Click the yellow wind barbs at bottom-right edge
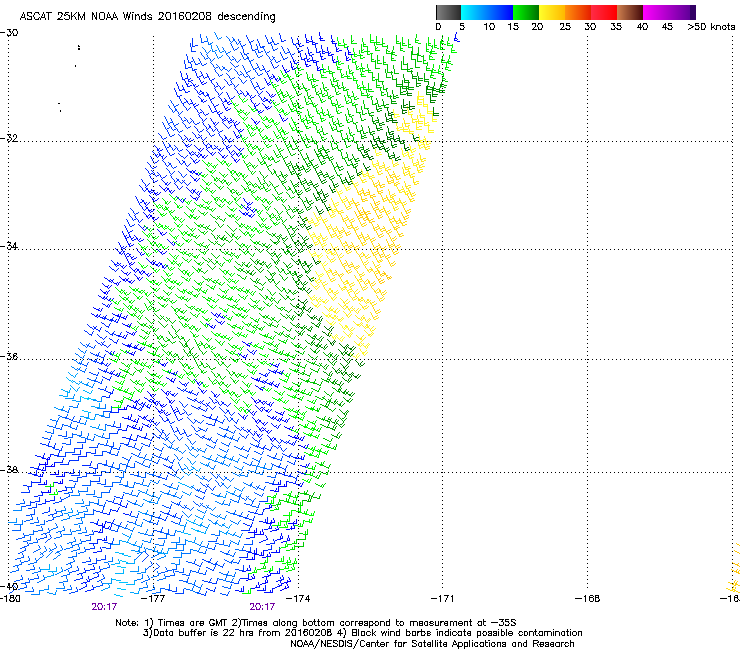Screen dimensions: 740x650 coord(734,566)
